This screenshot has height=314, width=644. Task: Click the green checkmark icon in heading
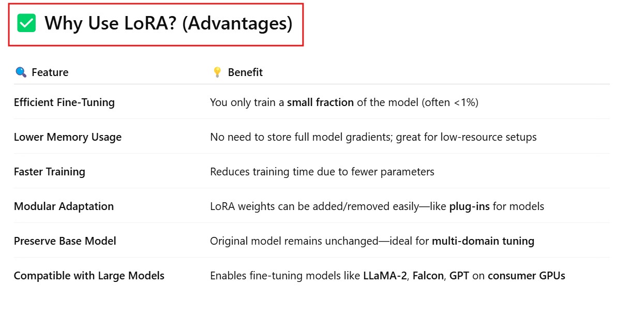pos(26,23)
